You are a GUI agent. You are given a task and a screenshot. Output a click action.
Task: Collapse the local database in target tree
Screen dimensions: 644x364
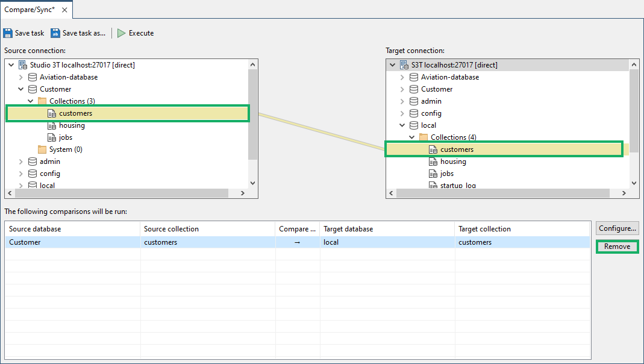click(x=402, y=125)
